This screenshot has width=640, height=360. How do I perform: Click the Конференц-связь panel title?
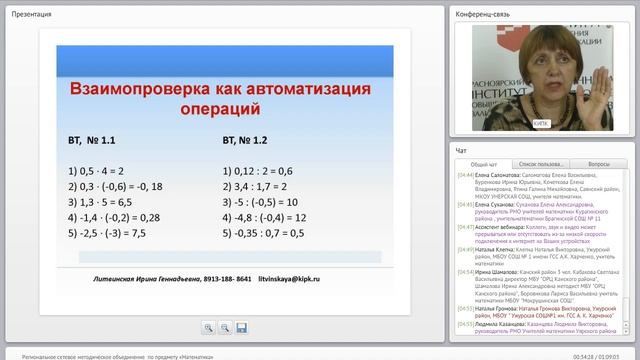tap(482, 14)
